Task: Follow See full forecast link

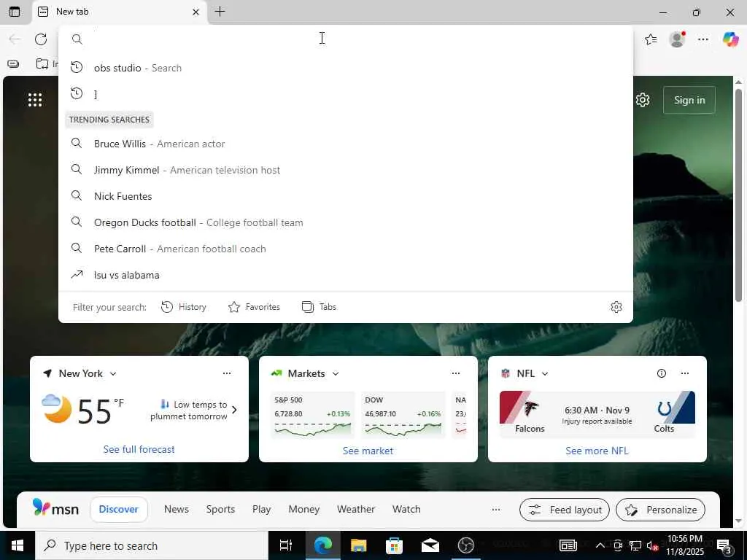Action: (x=139, y=449)
